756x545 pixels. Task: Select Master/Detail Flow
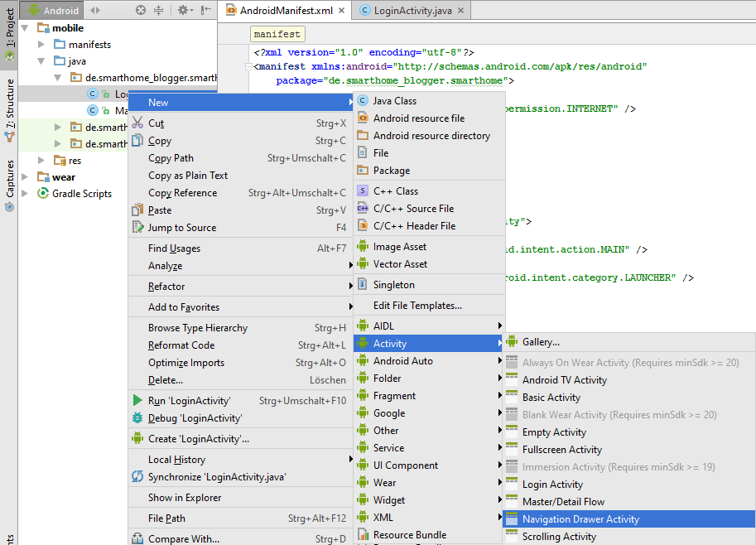[x=628, y=501]
